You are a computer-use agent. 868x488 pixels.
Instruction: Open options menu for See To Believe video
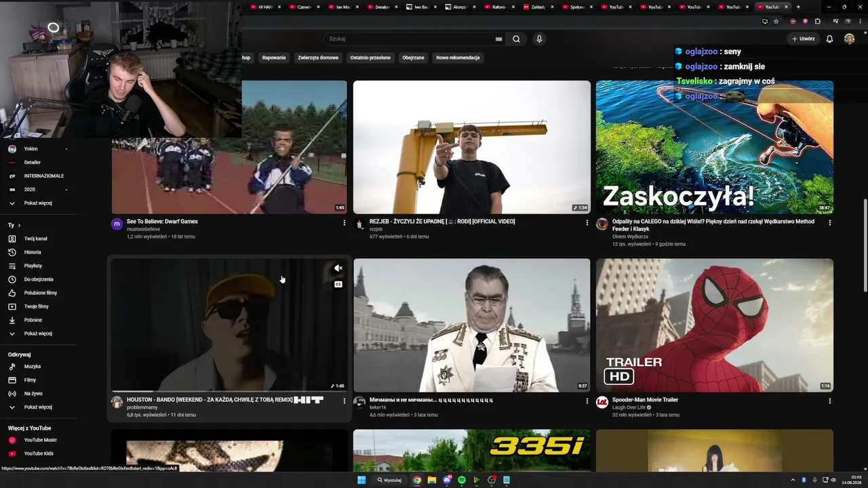(344, 223)
